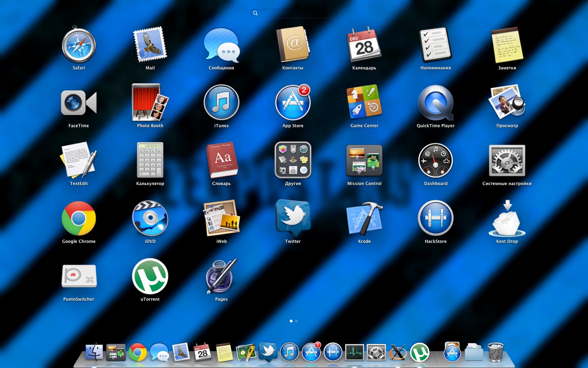Open HackStore icon in the Dock
Viewport: 588px width, 368px height.
click(333, 352)
